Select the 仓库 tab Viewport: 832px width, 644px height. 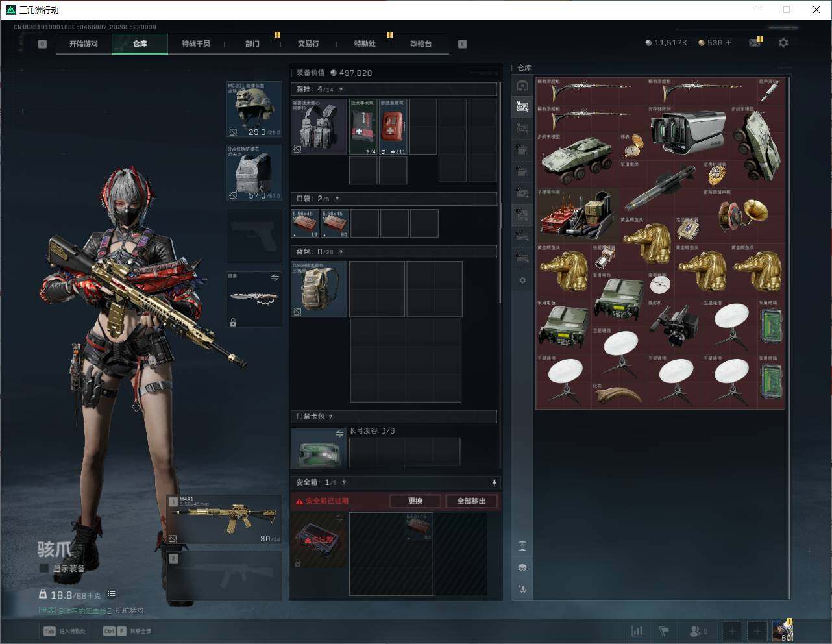(140, 43)
